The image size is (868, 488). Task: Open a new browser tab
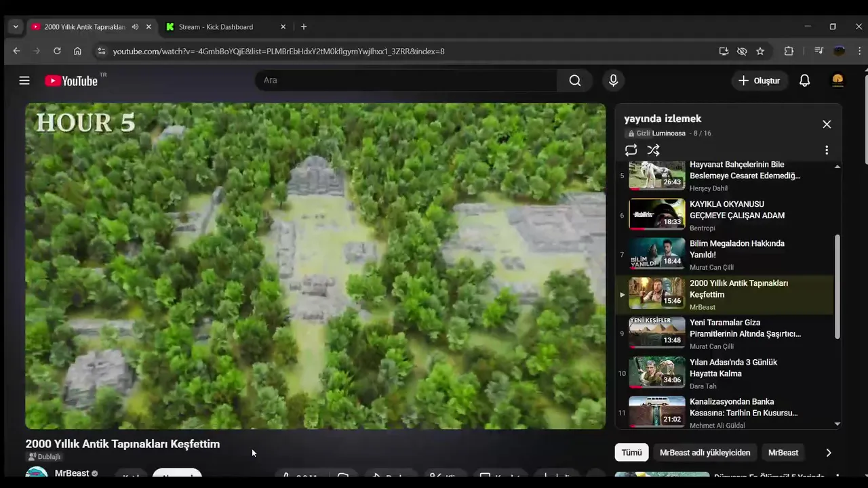(x=303, y=26)
